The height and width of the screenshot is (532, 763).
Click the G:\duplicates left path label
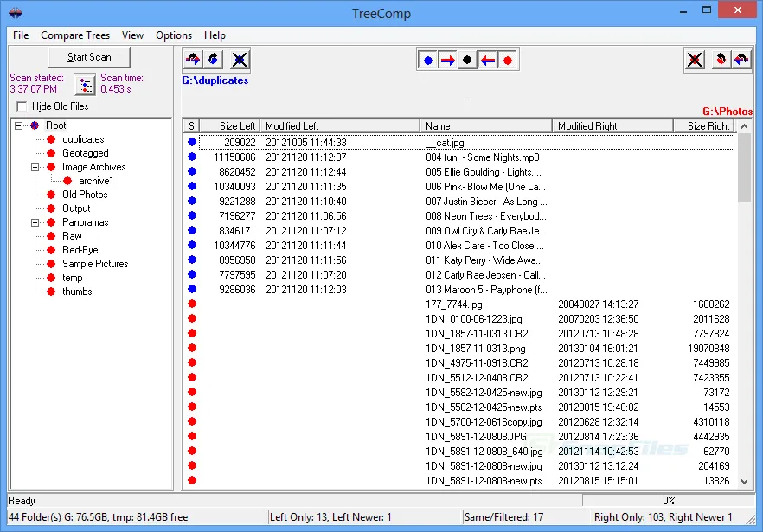point(215,80)
